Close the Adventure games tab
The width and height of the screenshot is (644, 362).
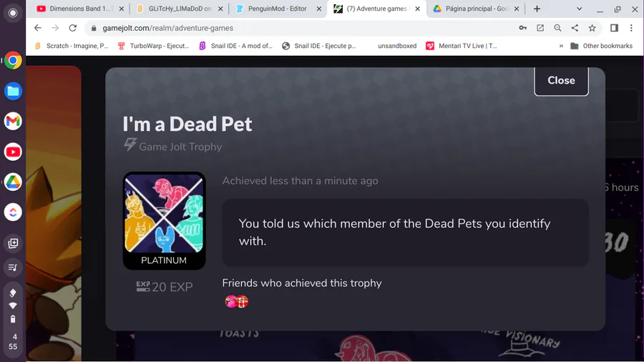tap(418, 9)
